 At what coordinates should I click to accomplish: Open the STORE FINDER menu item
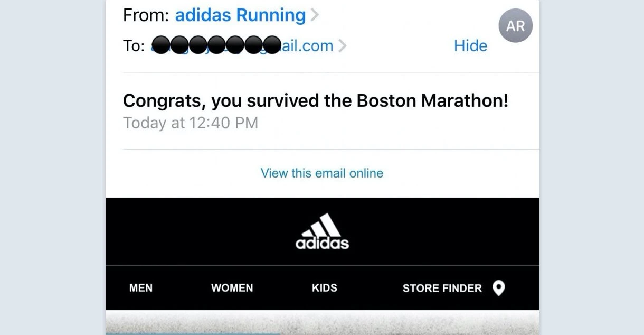click(x=442, y=288)
